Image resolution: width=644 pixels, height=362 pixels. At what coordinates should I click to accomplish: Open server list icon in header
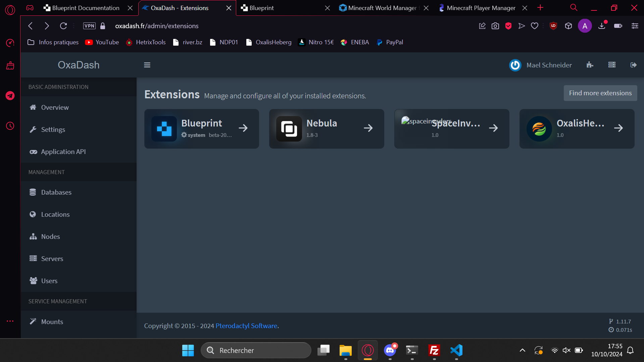pos(612,65)
